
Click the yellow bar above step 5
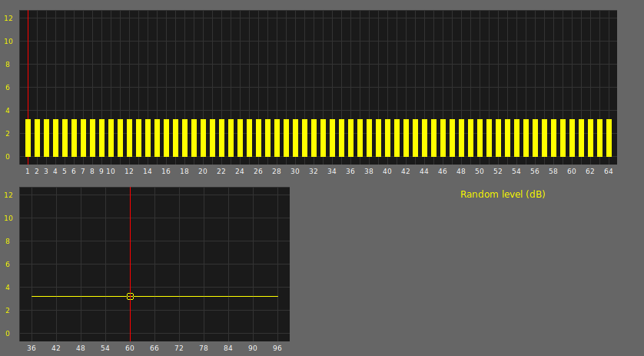pyautogui.click(x=65, y=138)
